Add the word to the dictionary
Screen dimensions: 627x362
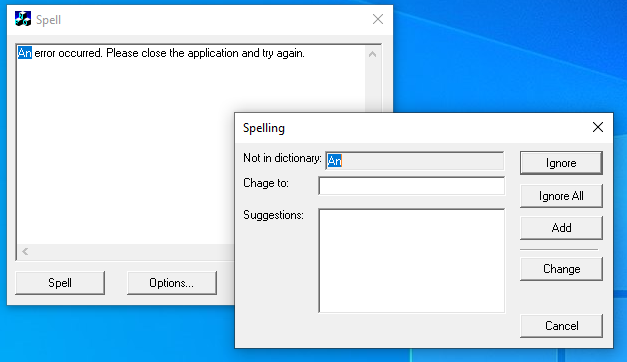tap(561, 228)
